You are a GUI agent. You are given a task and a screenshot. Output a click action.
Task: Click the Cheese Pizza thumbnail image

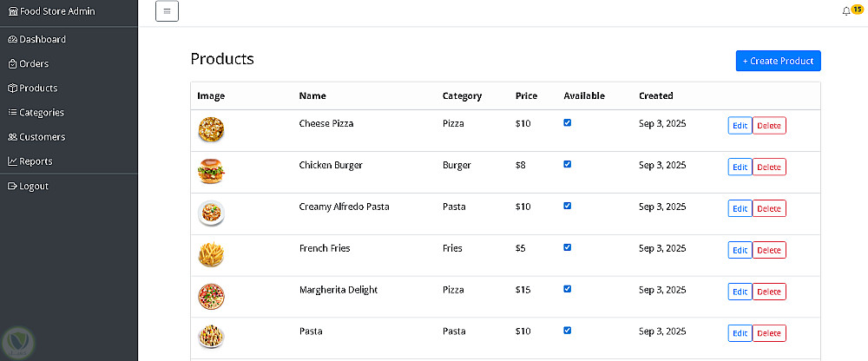(x=211, y=130)
